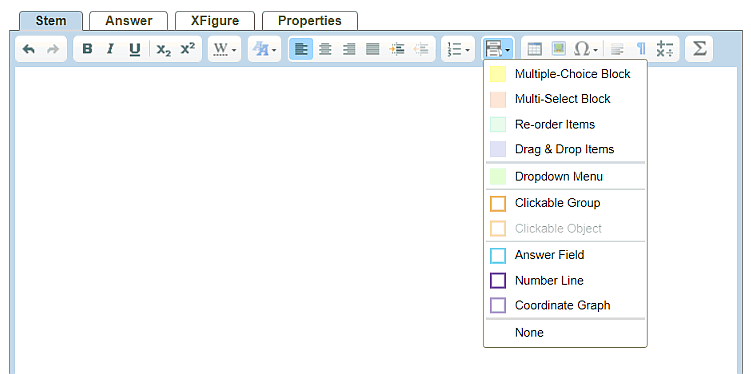751x374 pixels.
Task: Select Multiple-Choice Block
Action: [565, 74]
